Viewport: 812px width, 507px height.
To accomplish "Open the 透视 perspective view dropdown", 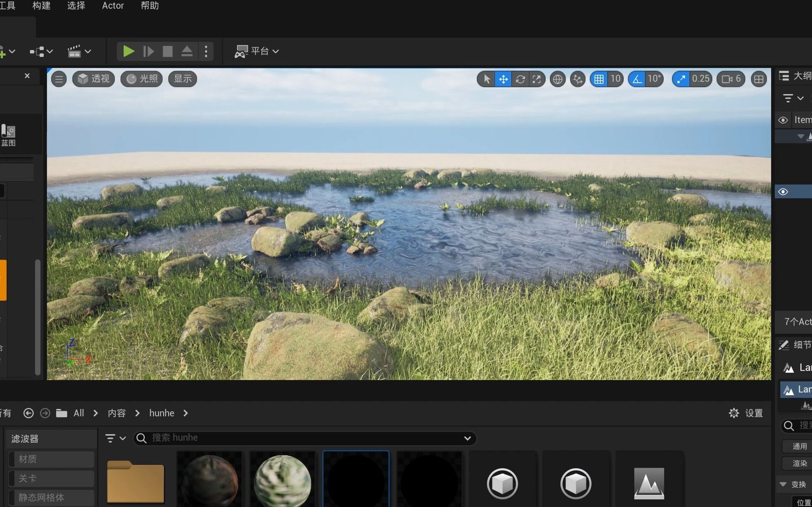I will [x=93, y=79].
